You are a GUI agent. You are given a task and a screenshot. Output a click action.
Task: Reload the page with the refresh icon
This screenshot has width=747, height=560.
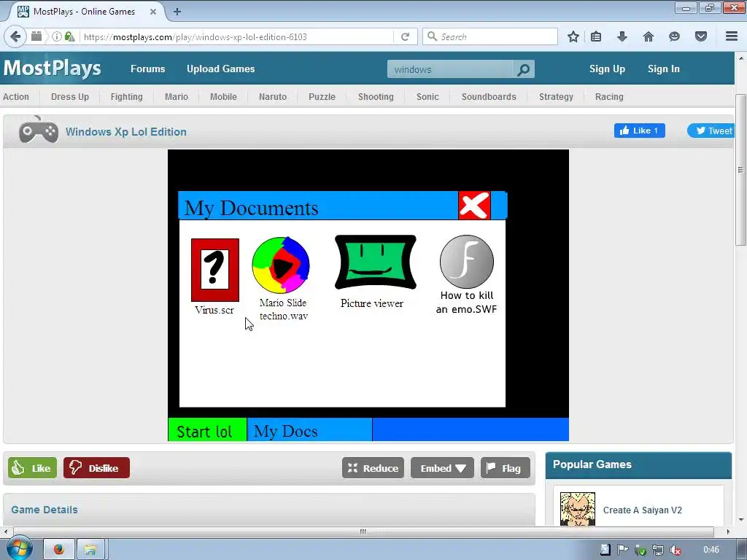point(406,36)
